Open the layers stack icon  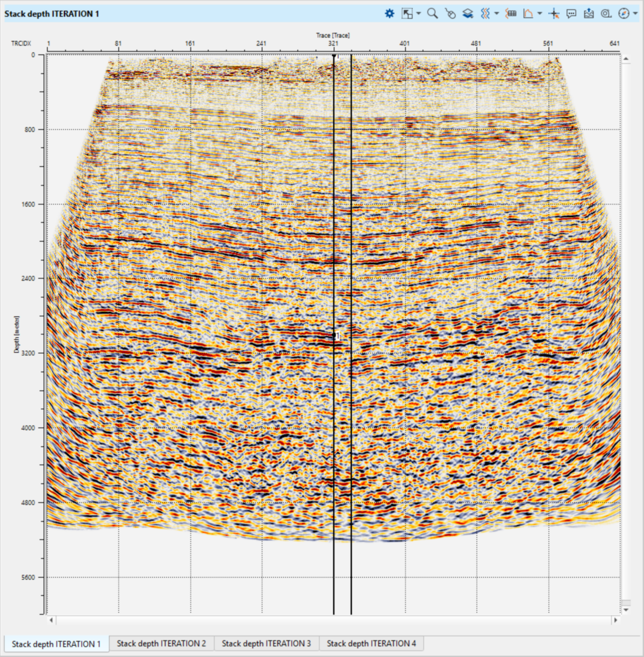467,14
